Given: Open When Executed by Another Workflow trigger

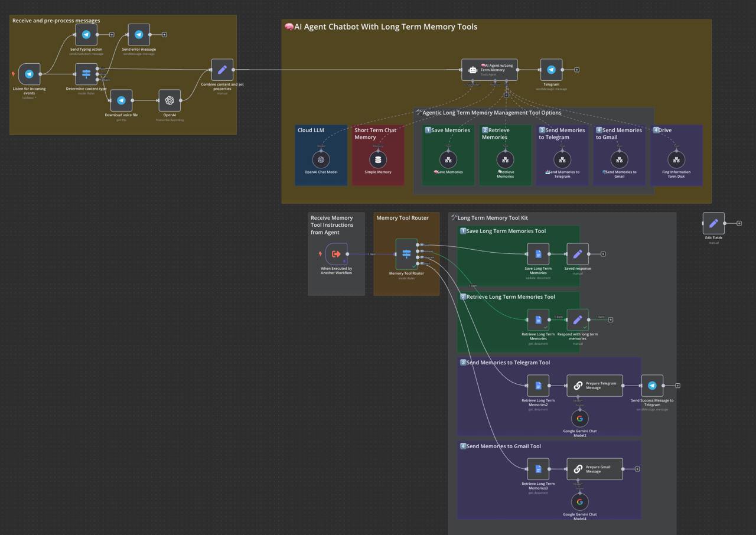Looking at the screenshot, I should [336, 254].
